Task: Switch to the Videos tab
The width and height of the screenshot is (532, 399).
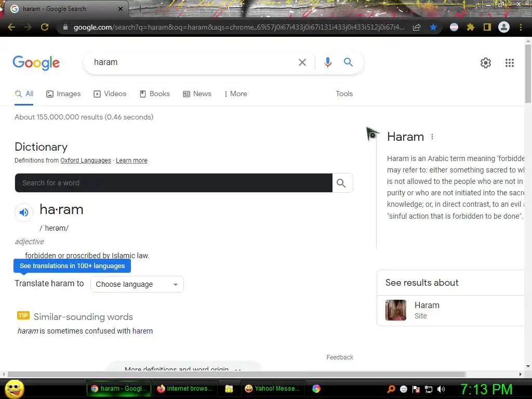Action: tap(110, 94)
